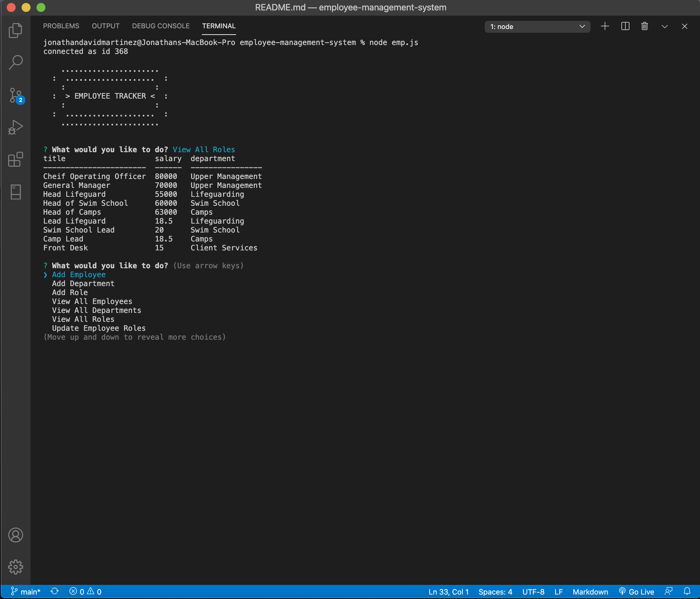Click salary value 80000

[x=166, y=176]
